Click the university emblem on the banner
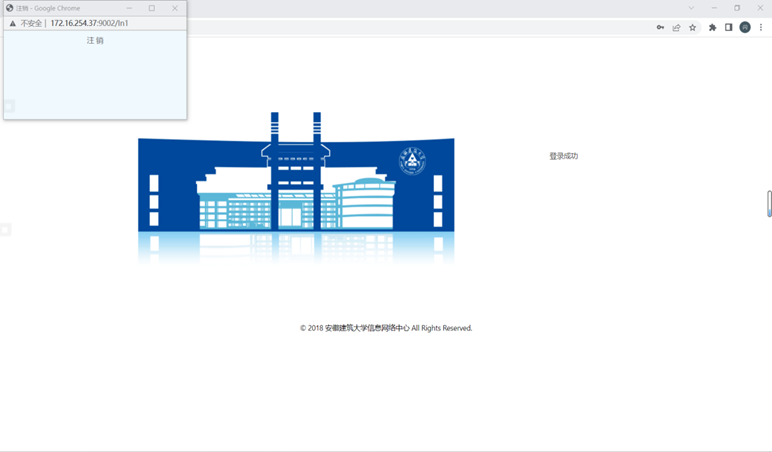Viewport: 772px width, 452px height. coord(411,161)
